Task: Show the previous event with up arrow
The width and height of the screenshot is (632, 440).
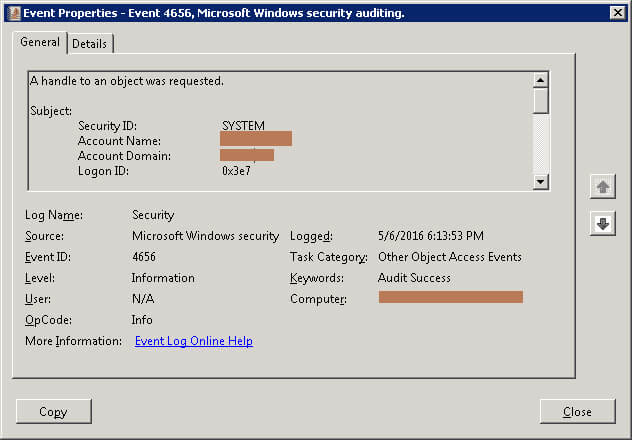Action: (603, 187)
